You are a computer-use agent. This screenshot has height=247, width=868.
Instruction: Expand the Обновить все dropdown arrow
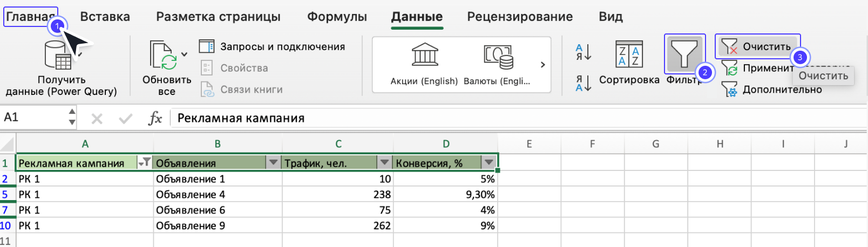tap(185, 54)
